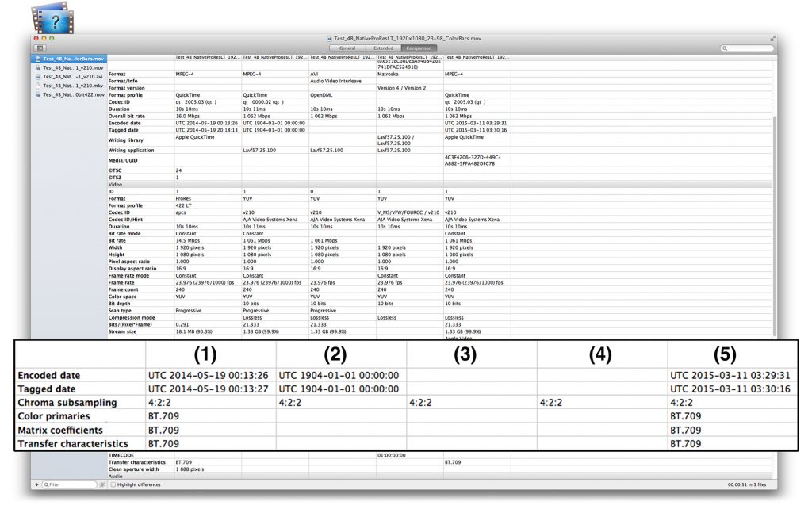Switch to the Extended tab

click(383, 48)
